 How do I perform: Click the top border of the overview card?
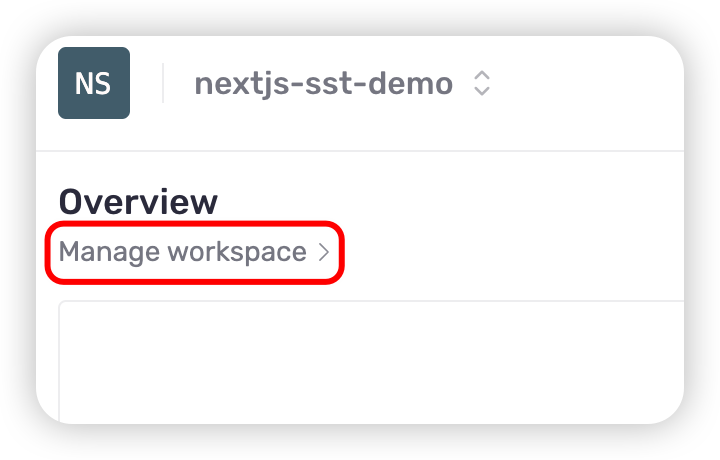tap(370, 301)
